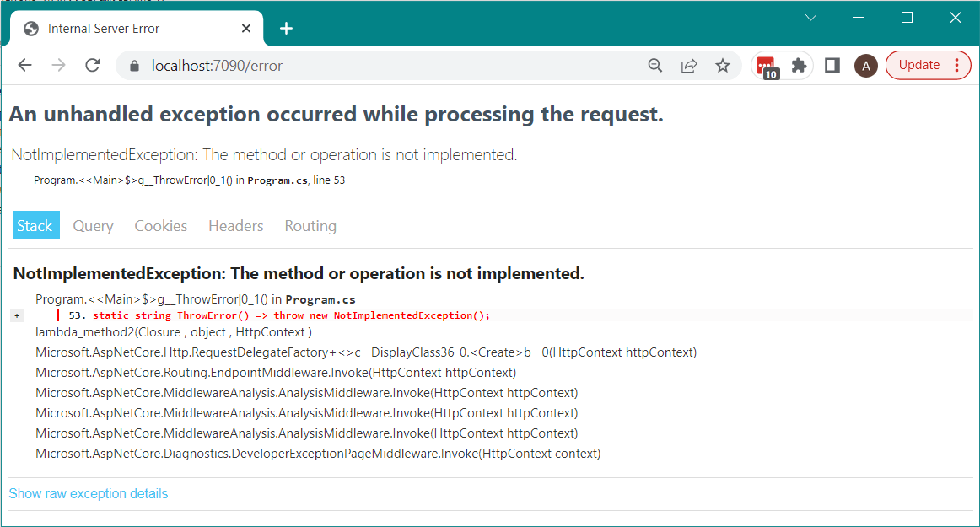Click the DeveloperExceptionPageMiddleware.Invoke stack frame

tap(317, 454)
